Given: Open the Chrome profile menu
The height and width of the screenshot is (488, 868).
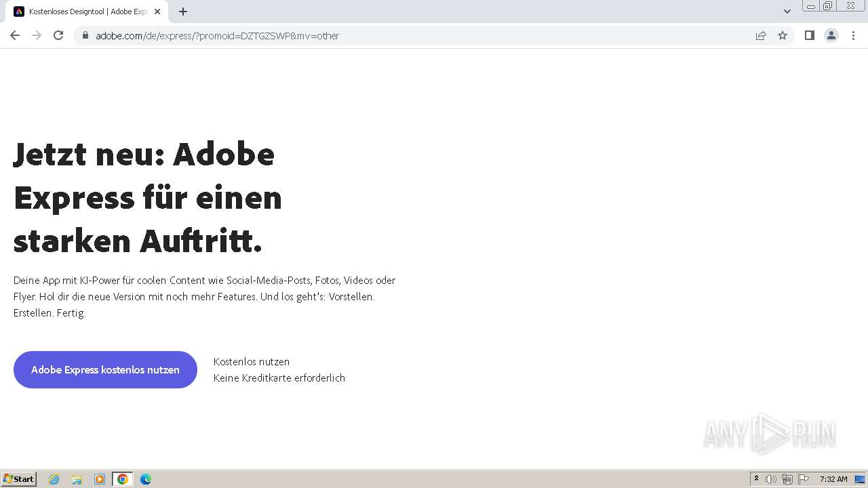Looking at the screenshot, I should (831, 35).
